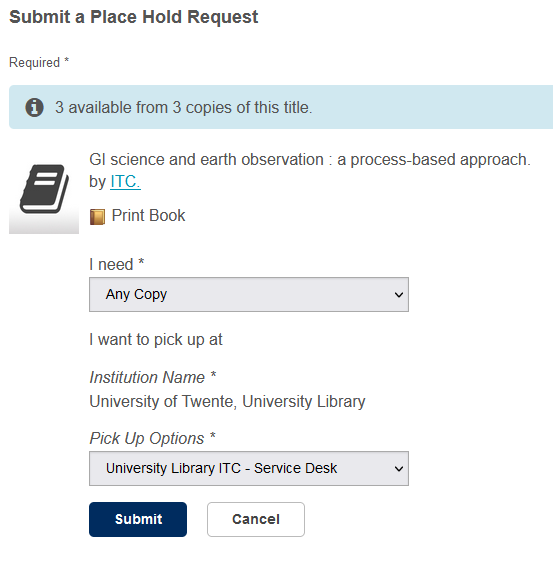This screenshot has width=553, height=564.
Task: Click the chevron on the University Library ITC dropdown
Action: [x=399, y=469]
